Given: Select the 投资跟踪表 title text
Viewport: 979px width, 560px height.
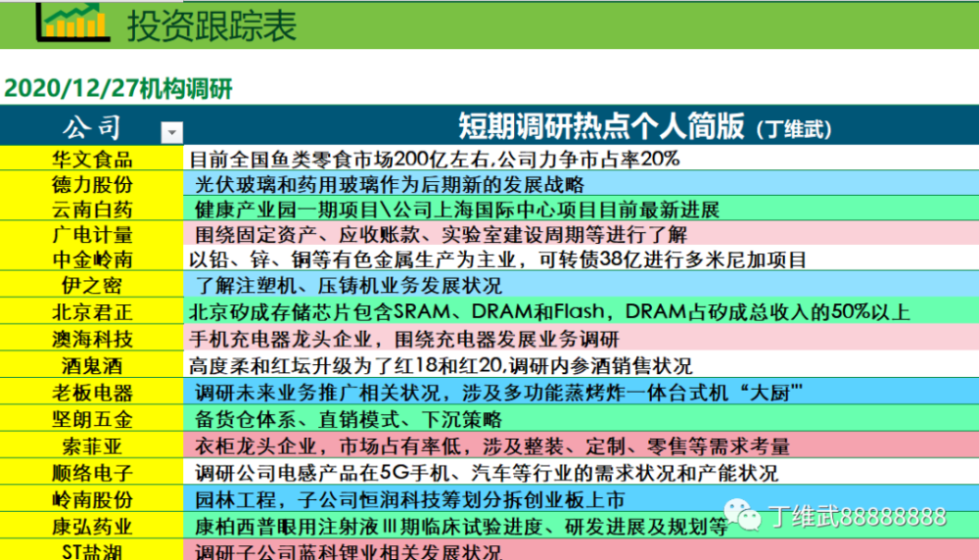Looking at the screenshot, I should tap(211, 25).
